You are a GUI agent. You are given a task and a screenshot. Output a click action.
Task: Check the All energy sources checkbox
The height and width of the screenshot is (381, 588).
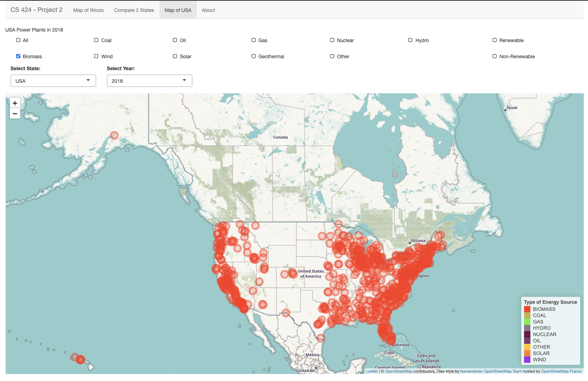coord(18,40)
